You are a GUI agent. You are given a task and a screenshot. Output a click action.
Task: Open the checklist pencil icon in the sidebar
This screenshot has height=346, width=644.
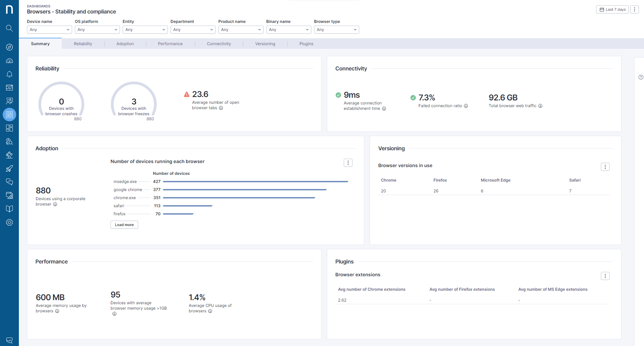pyautogui.click(x=9, y=195)
